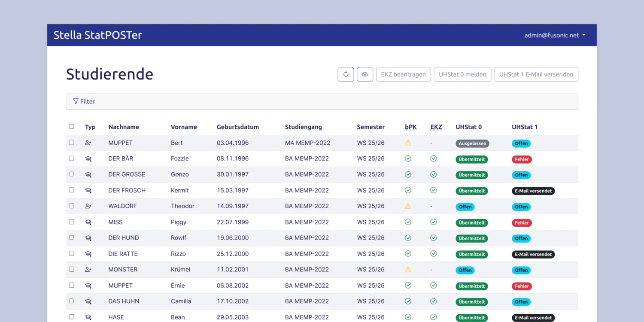
Task: Click the EKZ check icon for Kermit
Action: pyautogui.click(x=434, y=190)
